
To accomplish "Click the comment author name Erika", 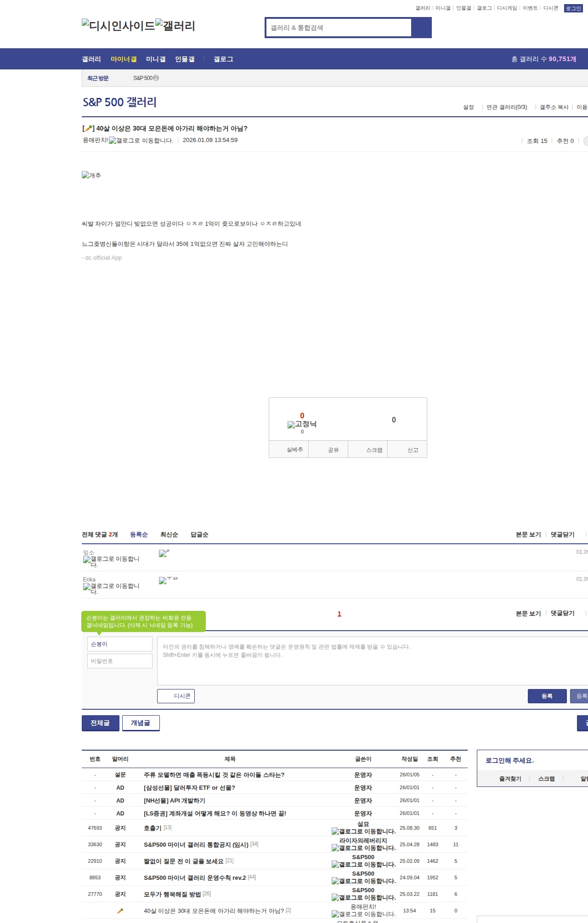I will point(89,580).
